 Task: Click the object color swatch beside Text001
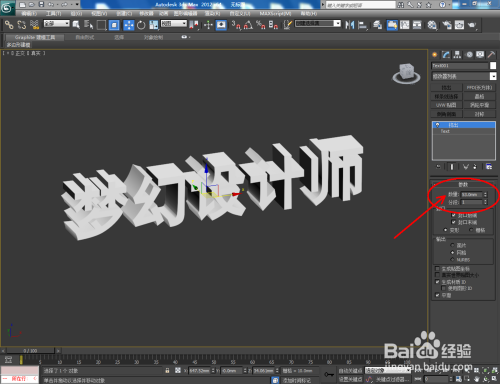[493, 66]
